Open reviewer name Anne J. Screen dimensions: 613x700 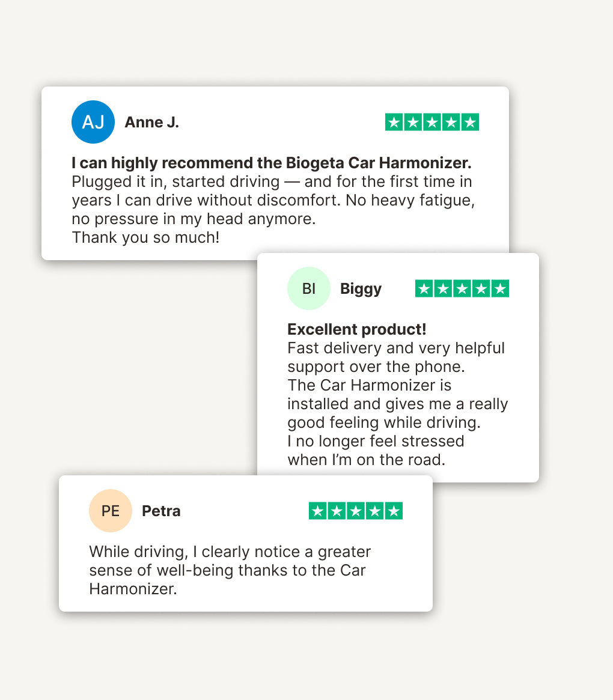(x=151, y=123)
